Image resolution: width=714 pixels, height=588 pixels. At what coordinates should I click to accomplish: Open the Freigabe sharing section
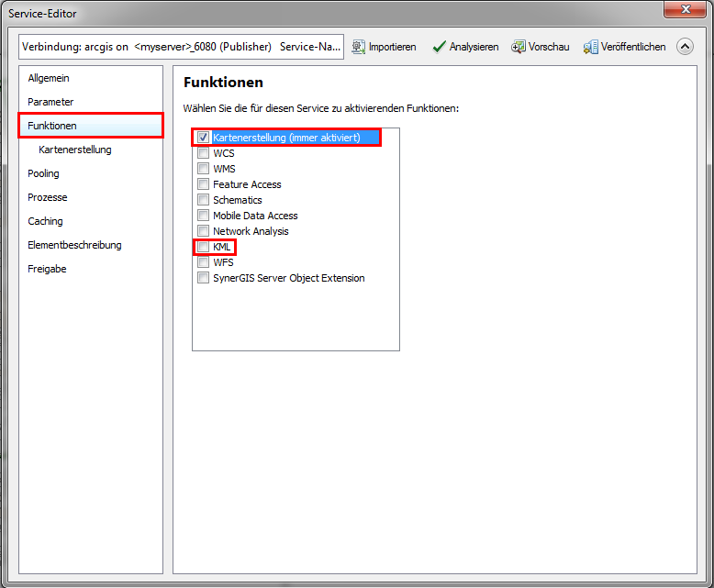[x=47, y=269]
